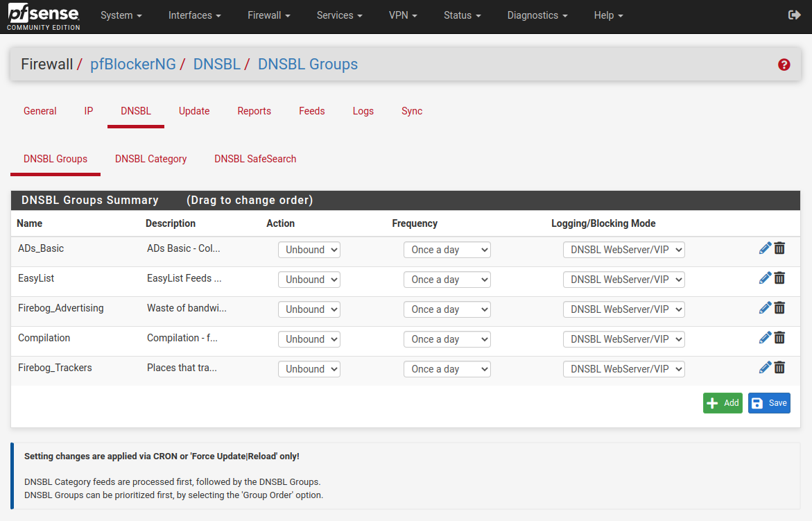Switch to the Feeds tab
Screen dimensions: 812x521
click(312, 112)
